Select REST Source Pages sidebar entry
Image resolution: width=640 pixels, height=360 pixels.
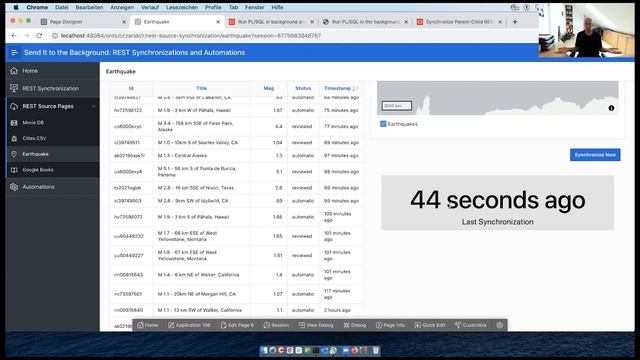click(48, 106)
